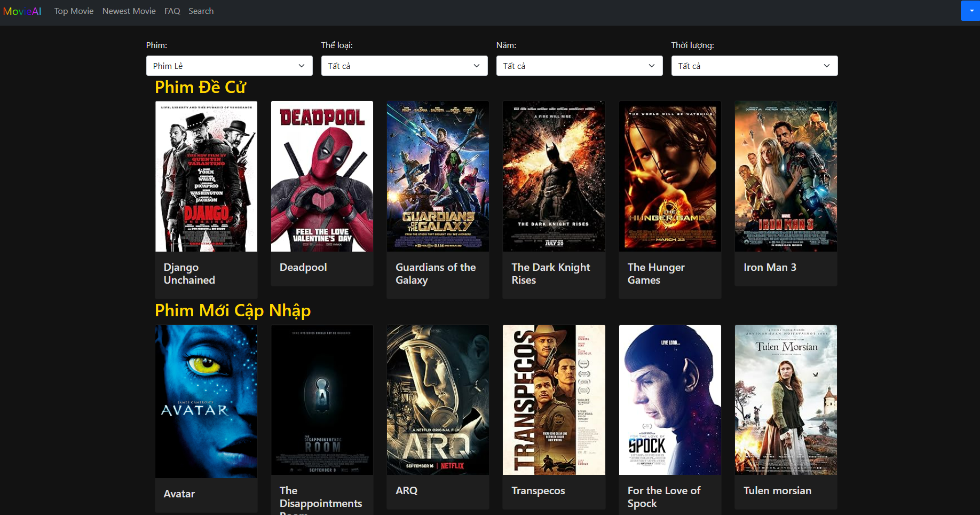Screen dimensions: 980x515
Task: Click the Phim Mới Cập Nhập heading
Action: pyautogui.click(x=233, y=310)
